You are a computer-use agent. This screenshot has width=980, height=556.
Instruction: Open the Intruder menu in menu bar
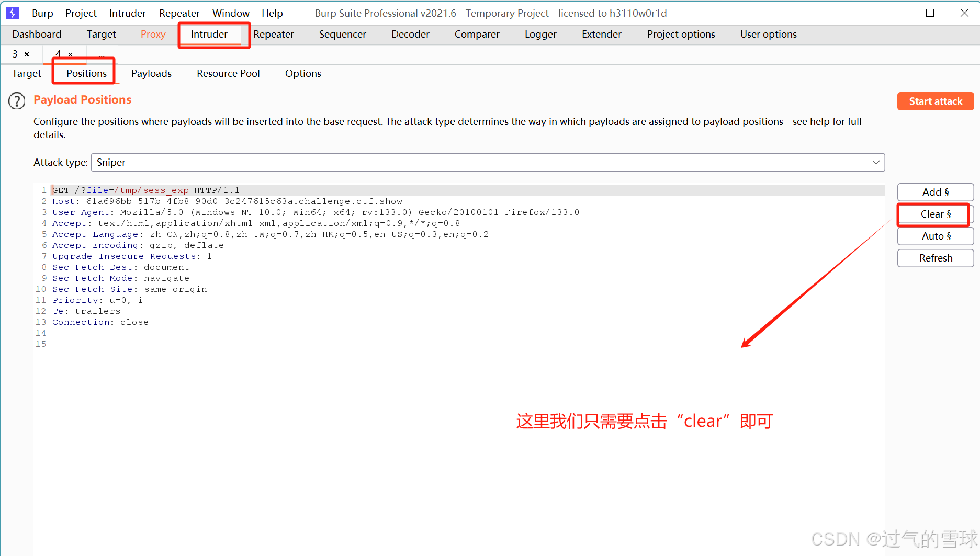pyautogui.click(x=127, y=13)
